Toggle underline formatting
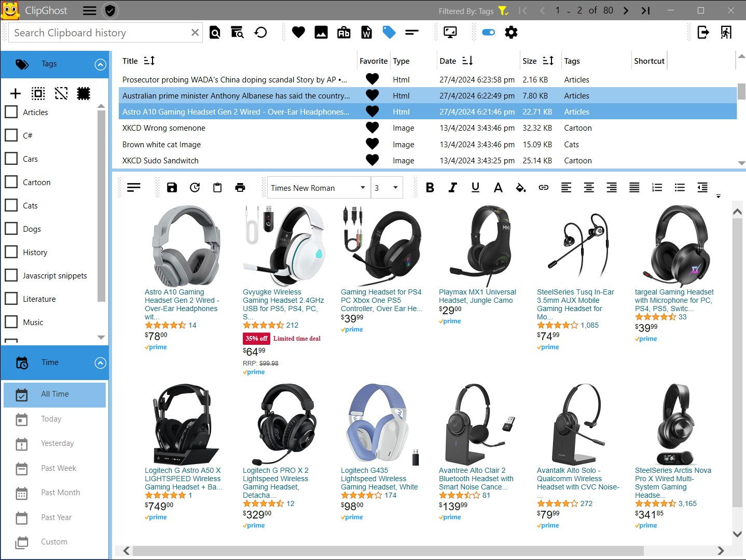Screen dimensions: 746x560 coord(475,188)
